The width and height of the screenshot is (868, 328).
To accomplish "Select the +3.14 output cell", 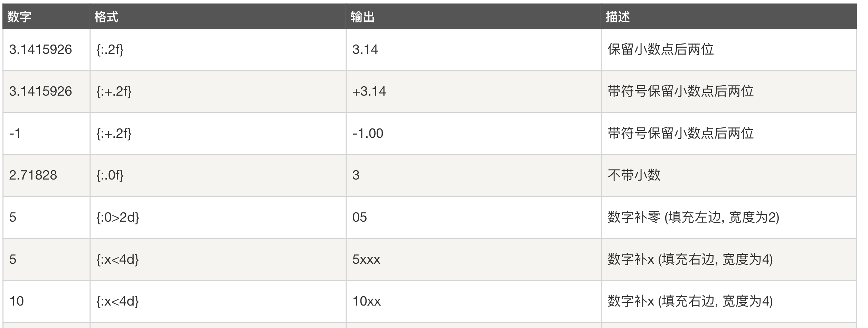I will tap(369, 91).
